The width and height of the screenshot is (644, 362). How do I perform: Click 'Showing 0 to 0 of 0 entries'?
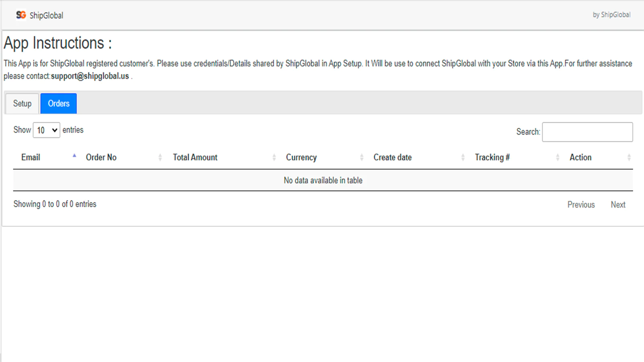pyautogui.click(x=55, y=204)
